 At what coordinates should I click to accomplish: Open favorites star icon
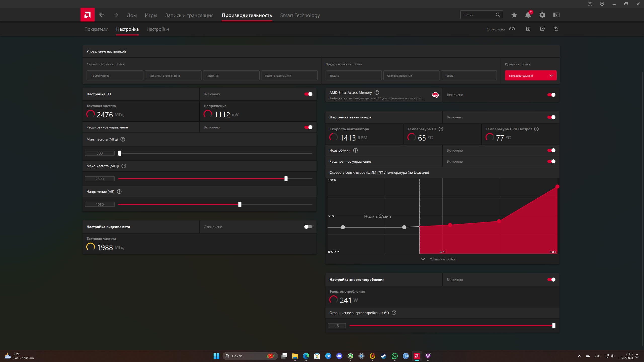click(514, 15)
